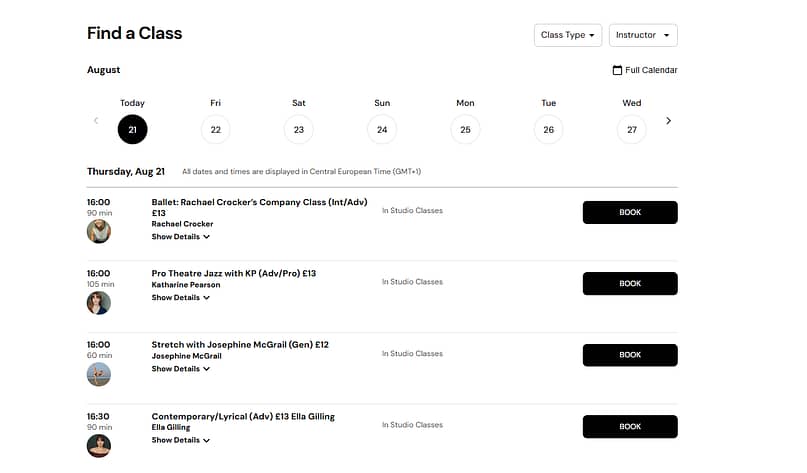Viewport: 807px width, 473px height.
Task: Select Wednesday 27 in date strip
Action: pyautogui.click(x=631, y=130)
